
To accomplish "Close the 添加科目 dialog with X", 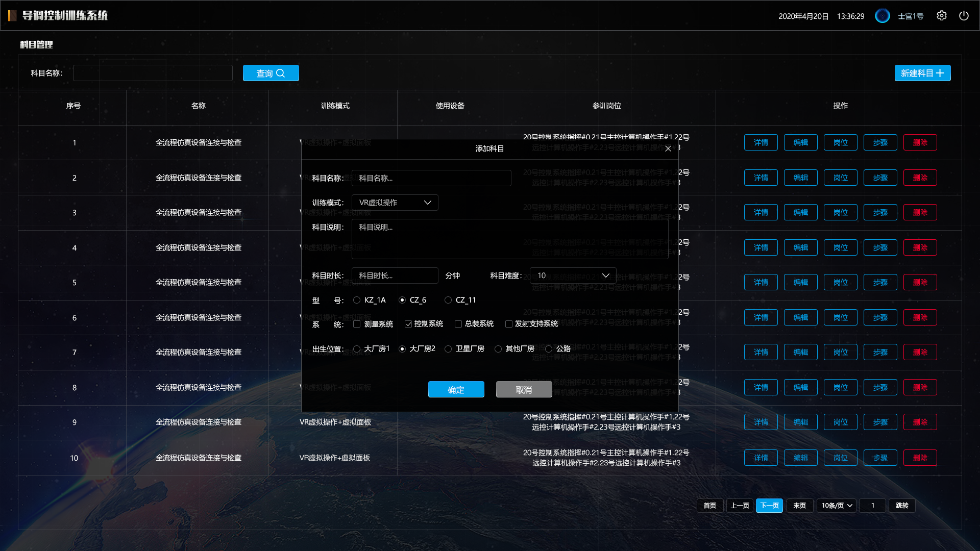I will pos(668,148).
